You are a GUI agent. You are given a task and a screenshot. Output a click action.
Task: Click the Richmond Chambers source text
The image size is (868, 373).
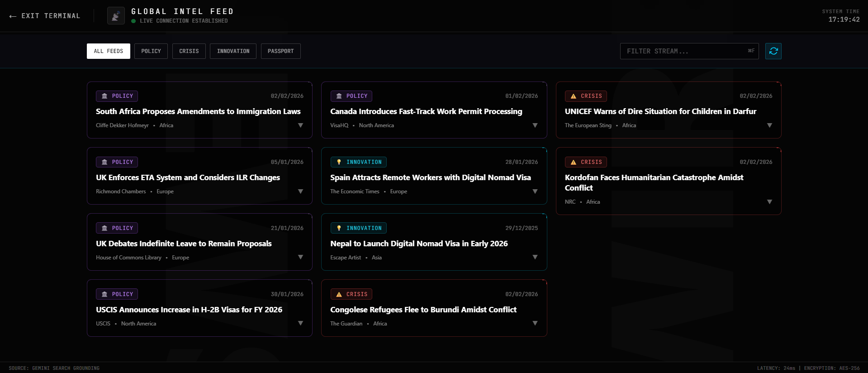(121, 191)
